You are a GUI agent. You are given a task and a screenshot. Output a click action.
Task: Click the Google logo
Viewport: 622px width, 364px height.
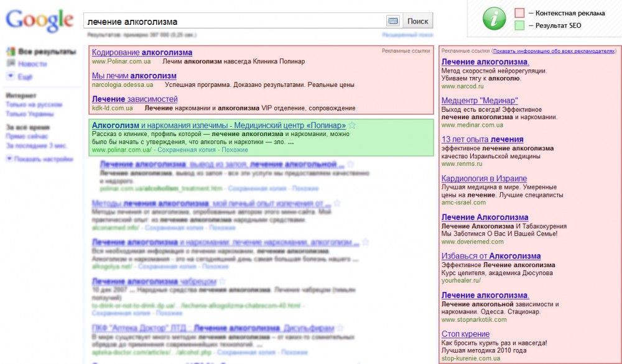click(40, 20)
